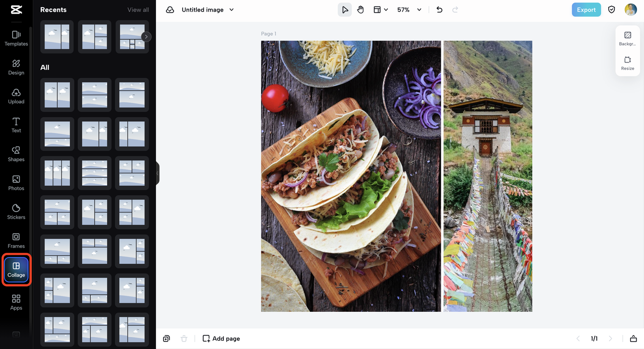Click the cloud save status icon
Image resolution: width=644 pixels, height=349 pixels.
[170, 10]
